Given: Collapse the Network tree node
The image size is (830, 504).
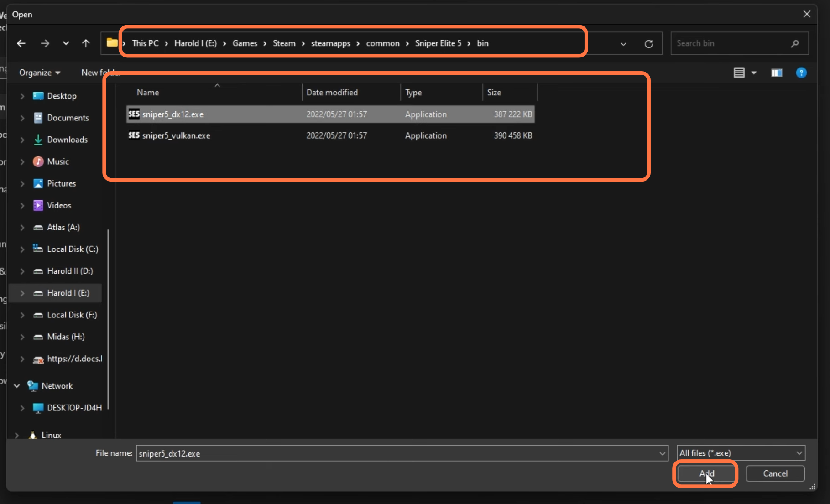Looking at the screenshot, I should tap(17, 386).
